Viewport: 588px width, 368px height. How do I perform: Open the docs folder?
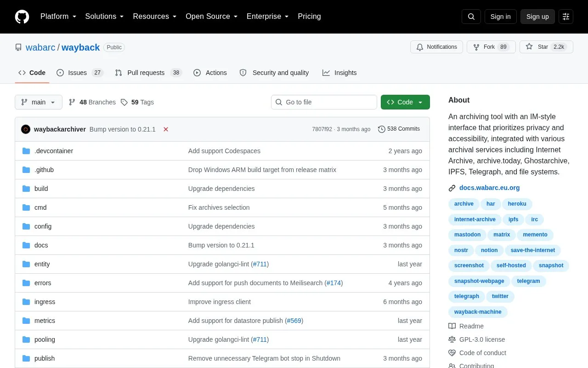(x=41, y=245)
